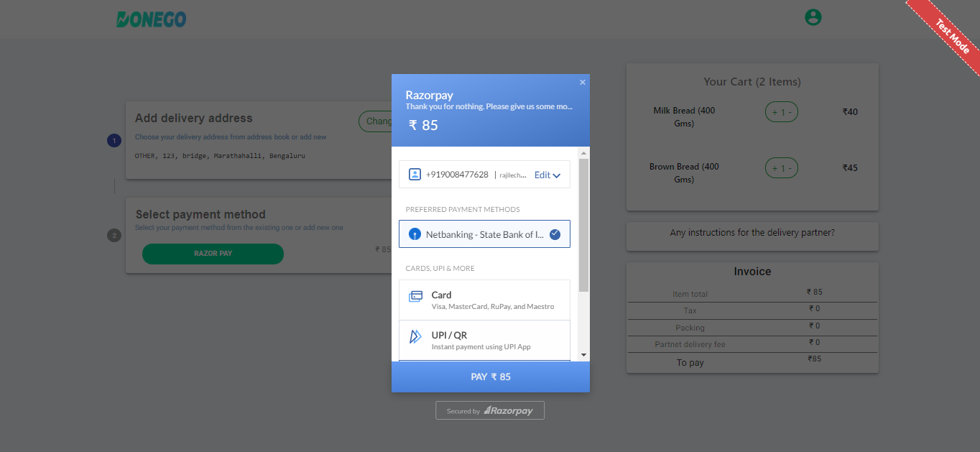Click the Razorpay dialog scrollbar thumb
This screenshot has width=980, height=452.
pyautogui.click(x=583, y=225)
